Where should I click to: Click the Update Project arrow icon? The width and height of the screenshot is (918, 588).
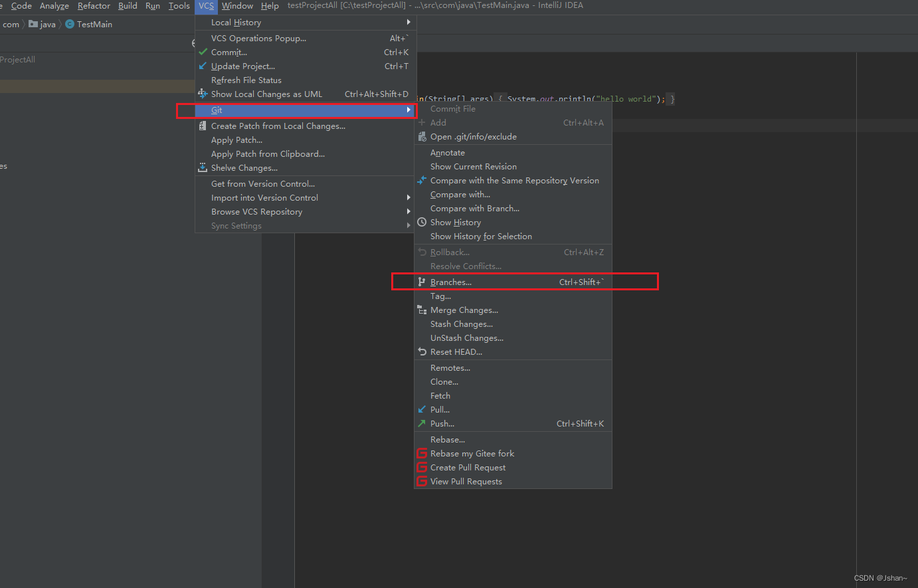pyautogui.click(x=203, y=66)
